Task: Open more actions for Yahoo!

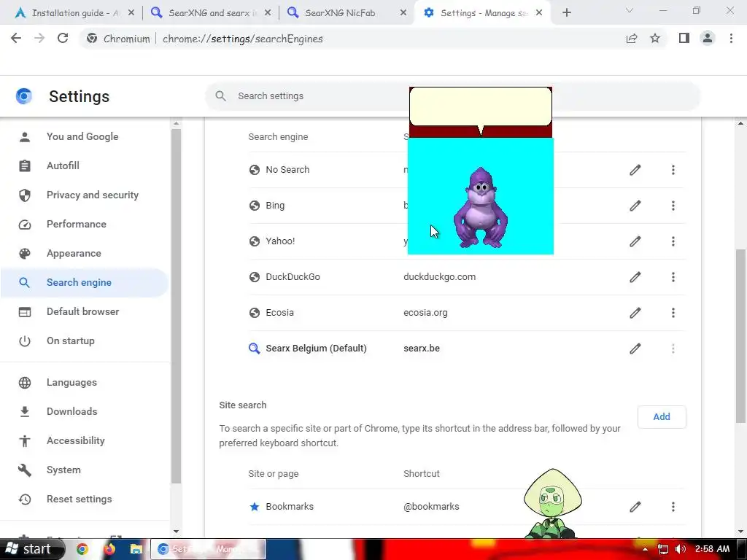Action: [673, 241]
